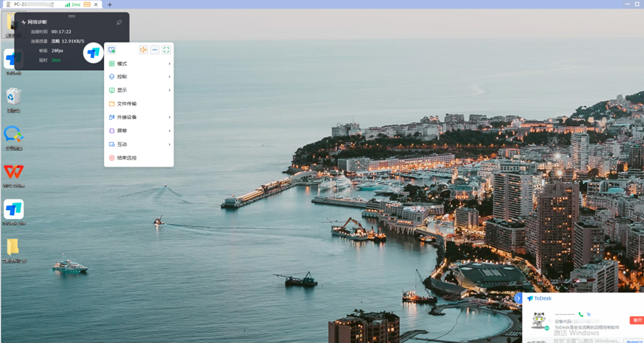The image size is (644, 343).
Task: Click the fullscreen icon in the floating menu
Action: 166,50
